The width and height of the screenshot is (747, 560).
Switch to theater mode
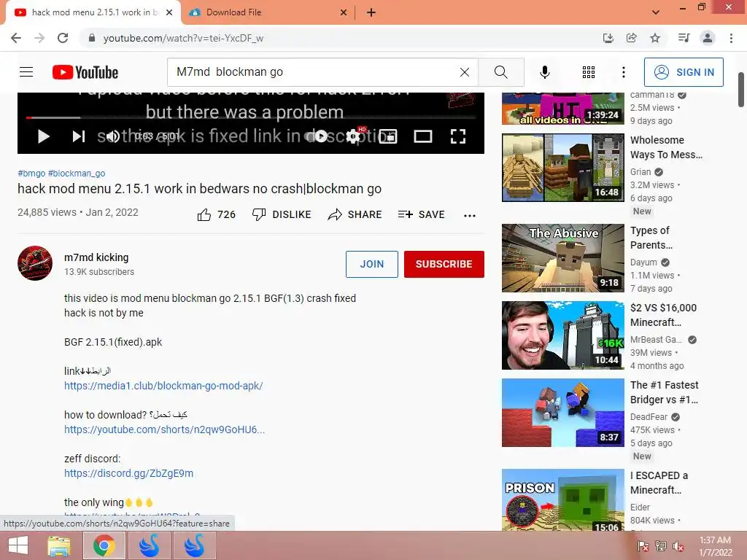click(422, 136)
